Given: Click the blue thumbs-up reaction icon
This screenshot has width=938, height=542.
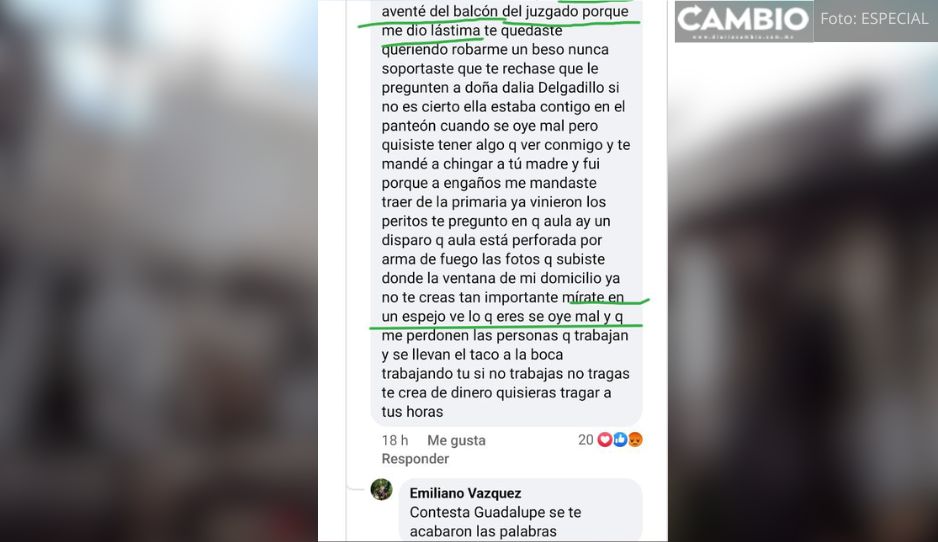Looking at the screenshot, I should pos(620,440).
